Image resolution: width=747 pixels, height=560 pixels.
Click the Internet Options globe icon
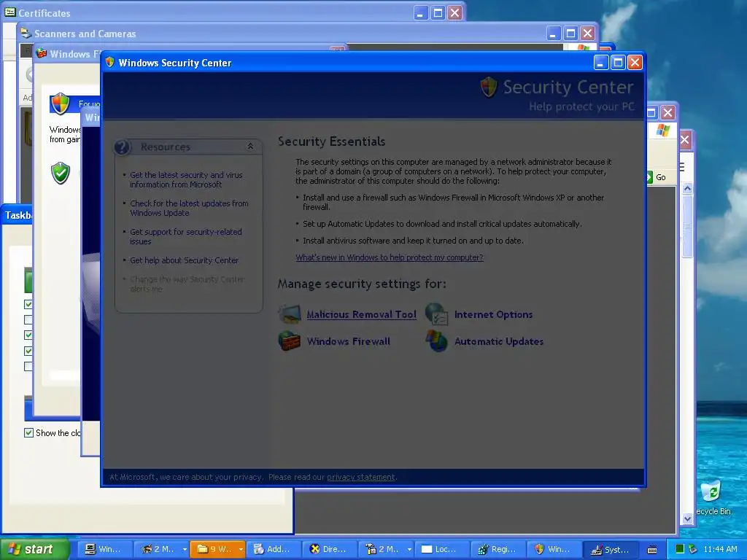pos(437,314)
